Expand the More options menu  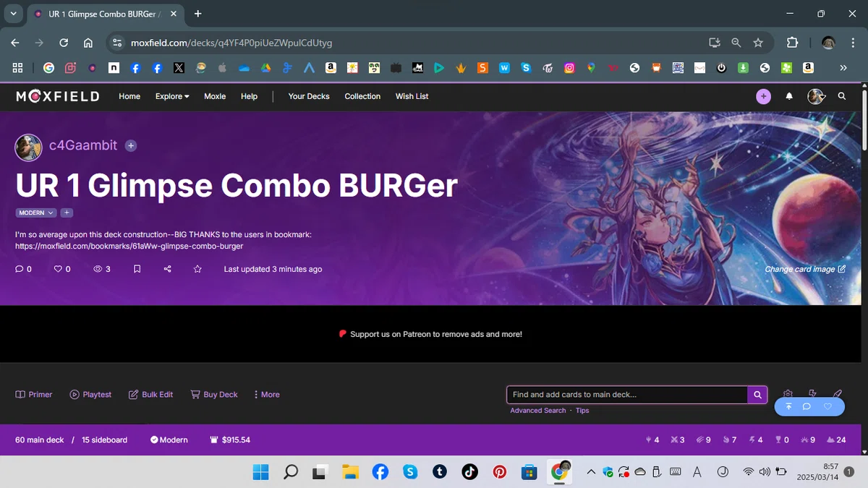tap(266, 395)
